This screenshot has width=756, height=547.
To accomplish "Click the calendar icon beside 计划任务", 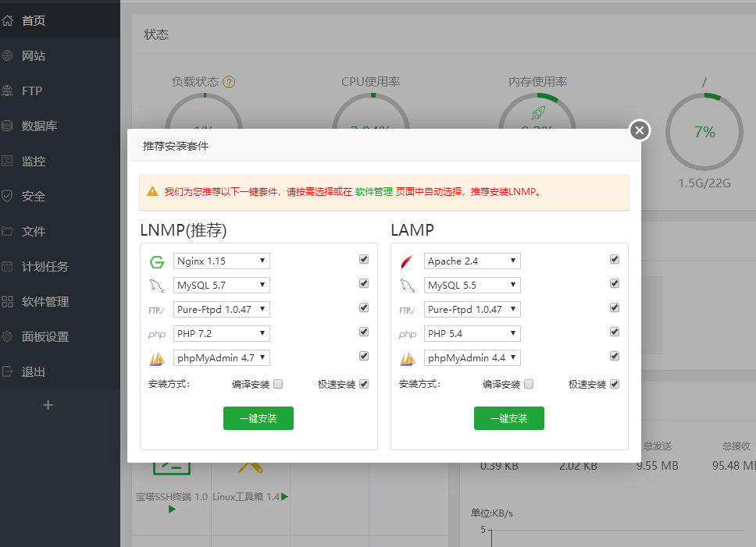I will pyautogui.click(x=7, y=266).
